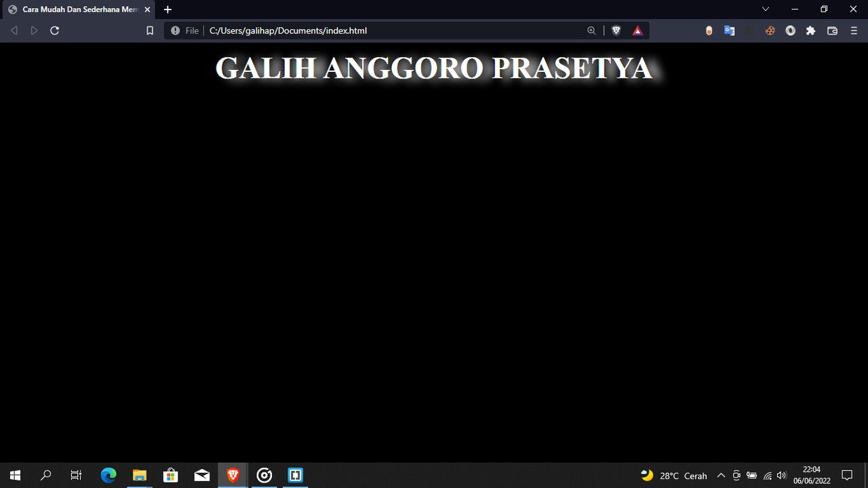Open the clock showing 22:04

812,475
